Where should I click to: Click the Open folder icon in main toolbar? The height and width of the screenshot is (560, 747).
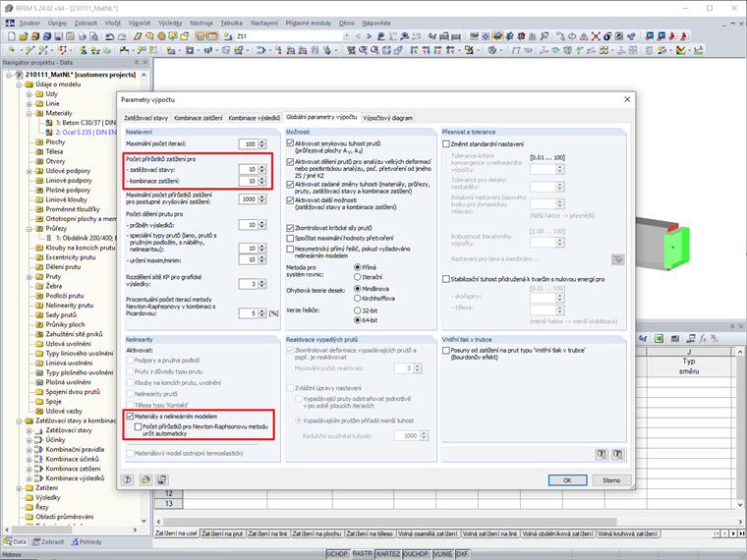point(25,36)
